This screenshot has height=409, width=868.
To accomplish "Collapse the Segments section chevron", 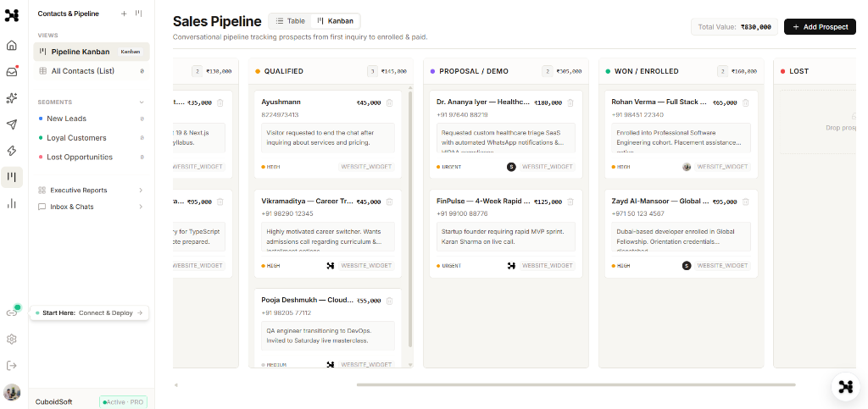I will click(x=142, y=102).
